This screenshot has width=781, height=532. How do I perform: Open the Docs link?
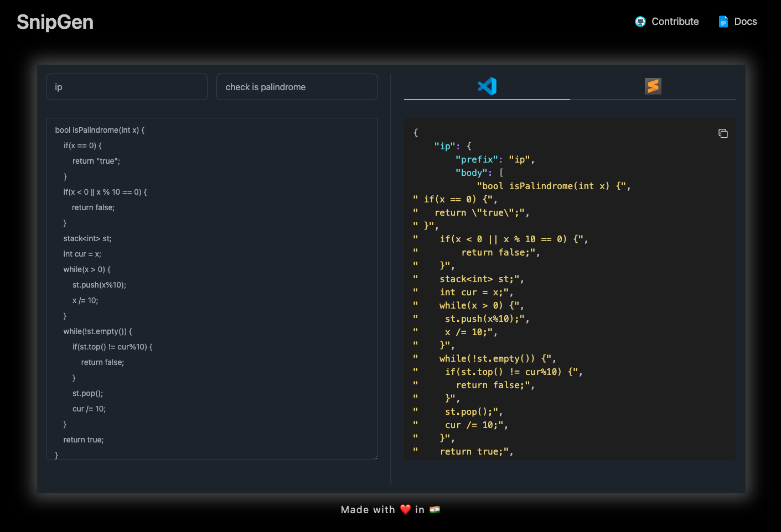click(737, 22)
